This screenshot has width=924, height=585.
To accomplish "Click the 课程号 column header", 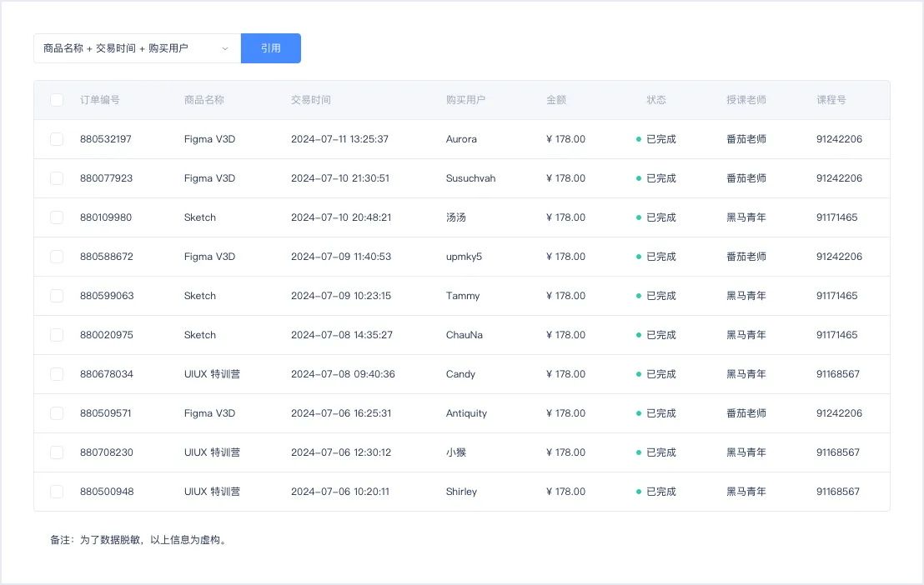I will pyautogui.click(x=831, y=100).
